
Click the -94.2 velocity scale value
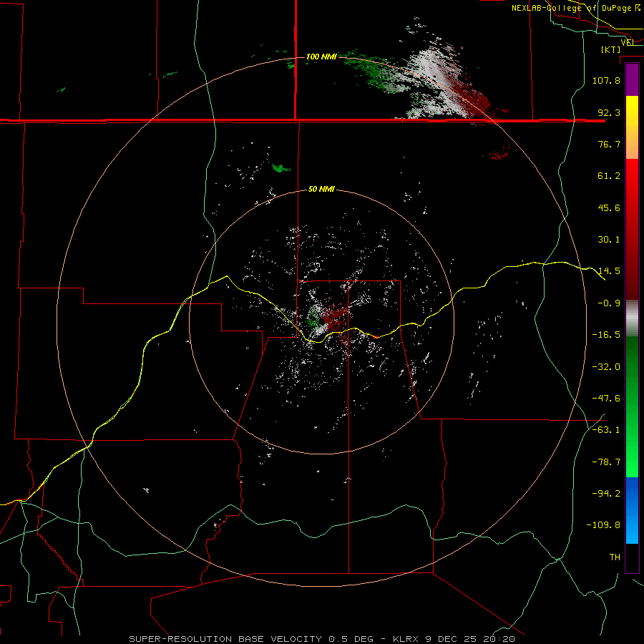(x=606, y=493)
